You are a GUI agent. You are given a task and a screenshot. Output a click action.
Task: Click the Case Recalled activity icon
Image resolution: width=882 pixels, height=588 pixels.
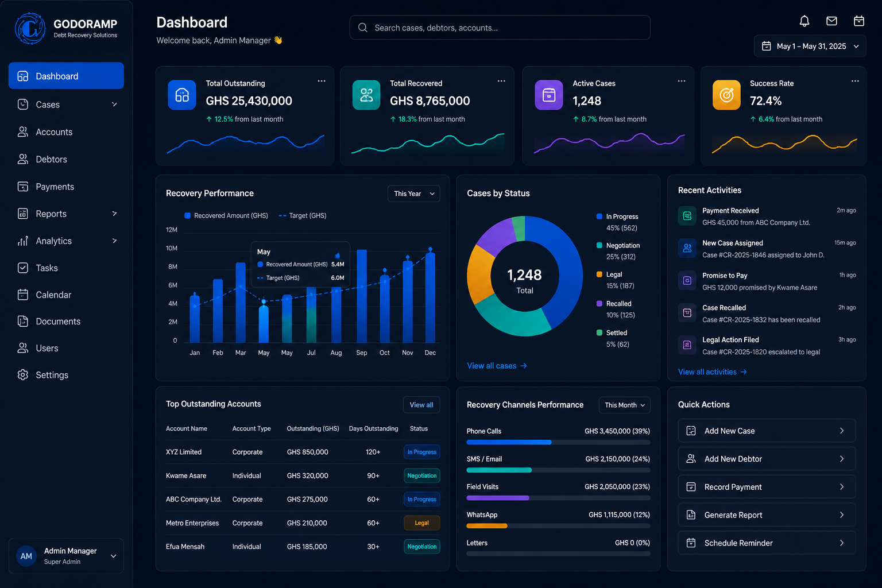tap(687, 313)
